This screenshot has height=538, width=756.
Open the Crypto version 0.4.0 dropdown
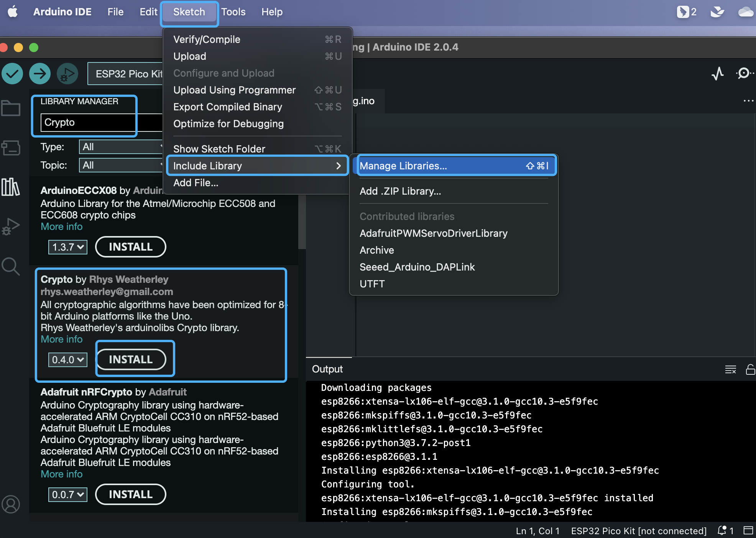(x=68, y=360)
